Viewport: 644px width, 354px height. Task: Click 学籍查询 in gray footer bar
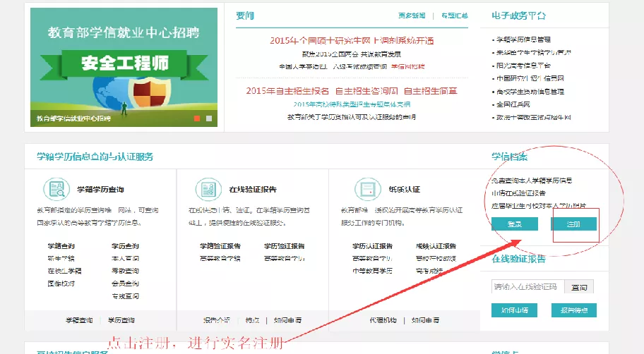click(x=79, y=320)
